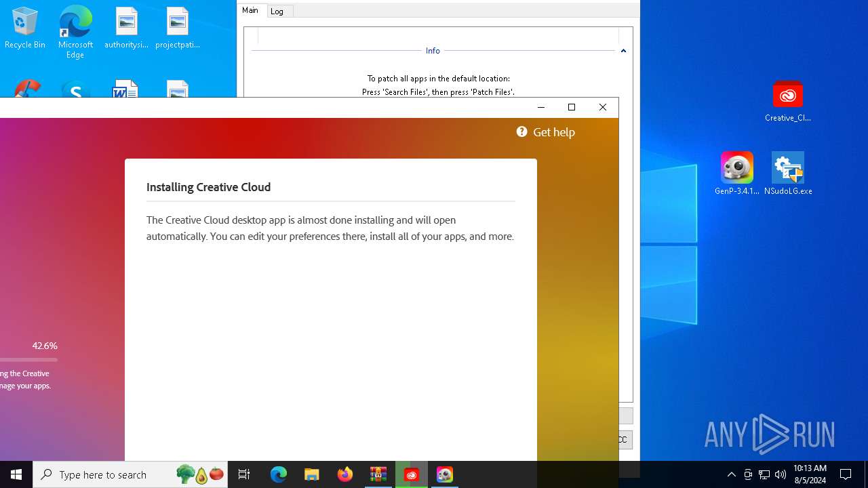Open the Windows Start menu
This screenshot has height=488, width=868.
coord(16,474)
